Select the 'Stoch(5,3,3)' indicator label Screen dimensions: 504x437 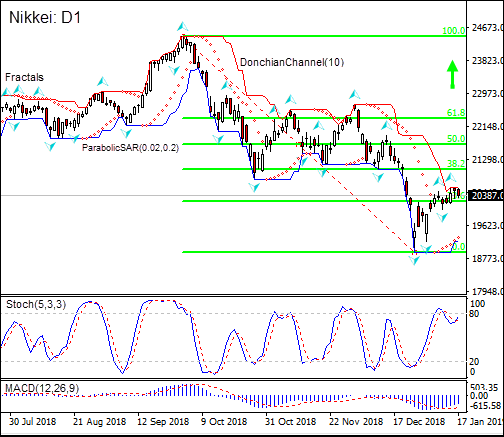[36, 304]
